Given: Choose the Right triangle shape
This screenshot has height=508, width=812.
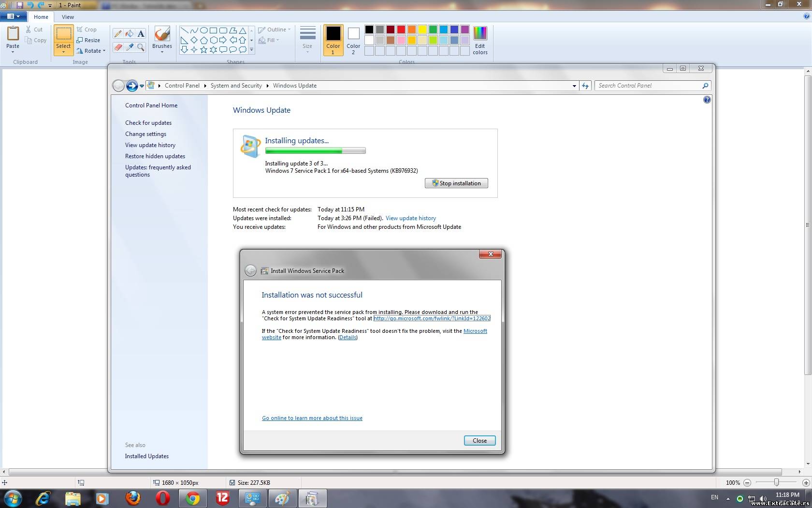Looking at the screenshot, I should coord(184,40).
